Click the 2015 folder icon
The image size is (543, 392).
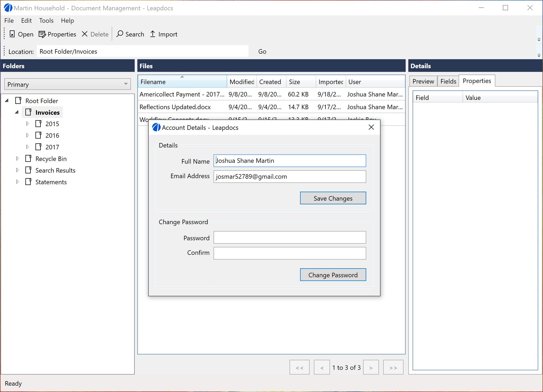[x=38, y=124]
